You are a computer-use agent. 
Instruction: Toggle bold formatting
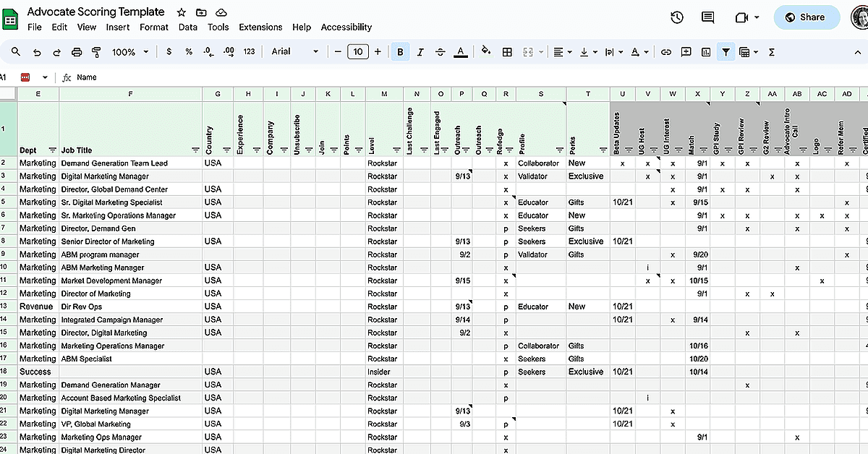coord(400,52)
